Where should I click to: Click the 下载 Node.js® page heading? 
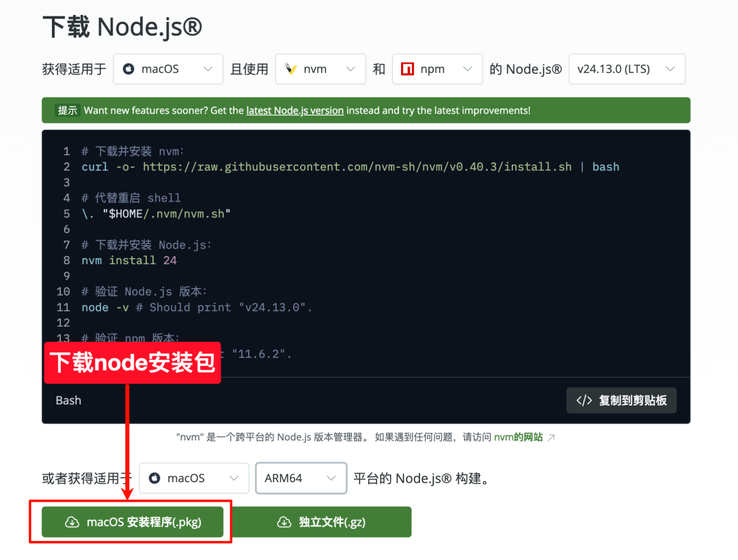click(x=122, y=27)
